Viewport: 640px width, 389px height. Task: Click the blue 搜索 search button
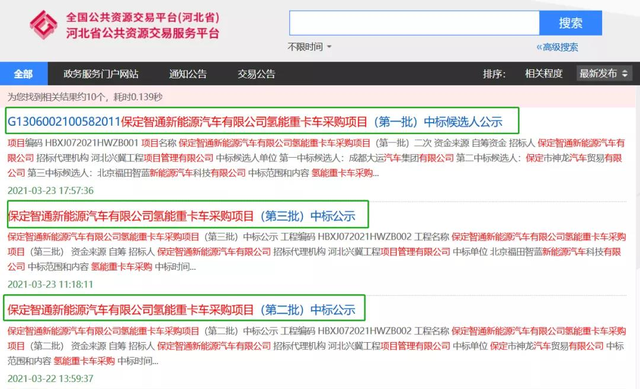click(x=570, y=23)
